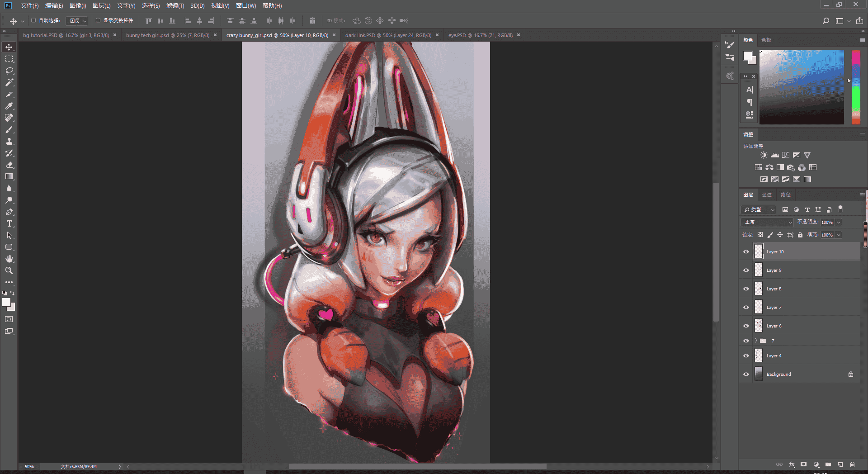Open the 滤镜(T) filter menu
Viewport: 868px width, 474px height.
[x=175, y=5]
